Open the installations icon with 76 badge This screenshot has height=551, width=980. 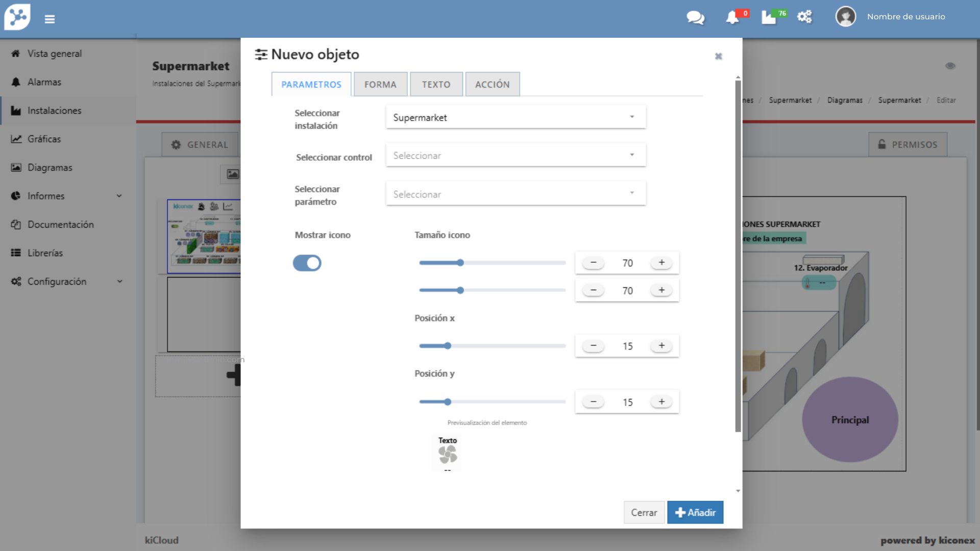click(x=769, y=17)
